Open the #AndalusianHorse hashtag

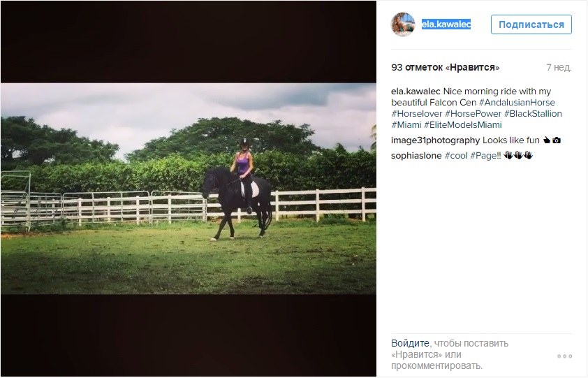coord(517,103)
